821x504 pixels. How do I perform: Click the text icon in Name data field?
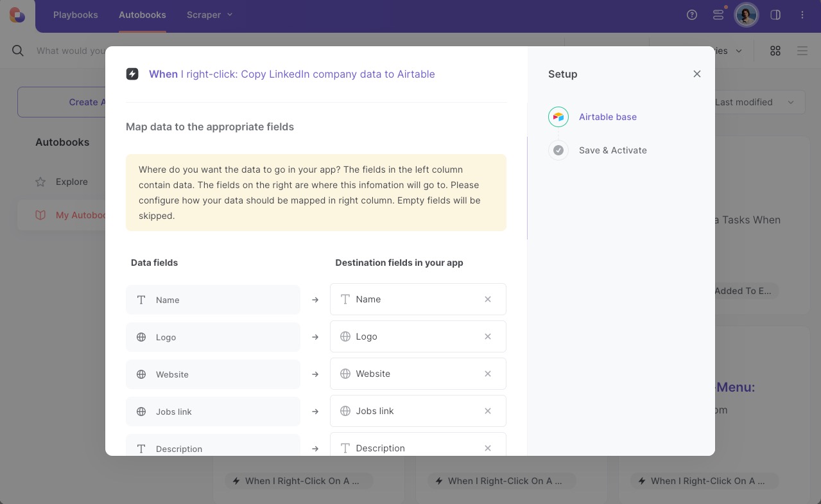pyautogui.click(x=141, y=300)
